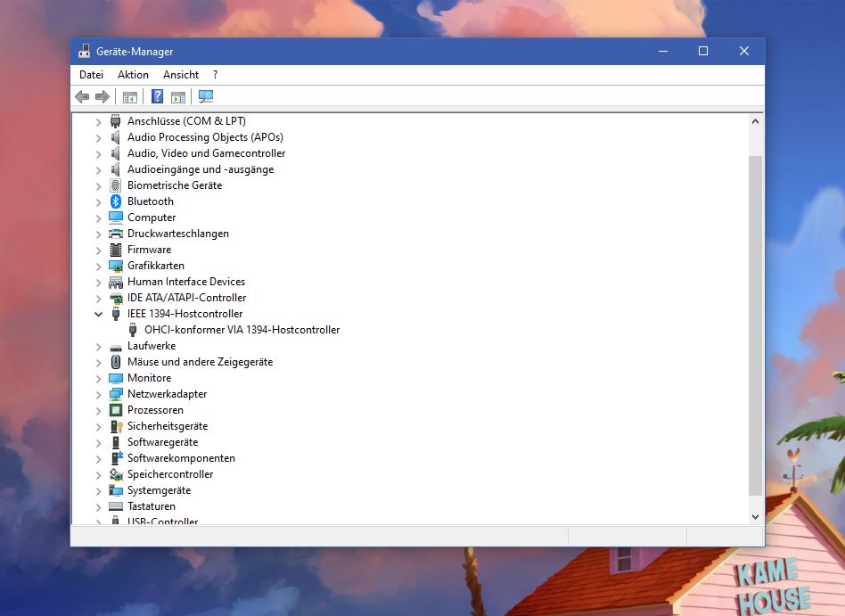The width and height of the screenshot is (845, 616).
Task: Click the Tastaturen keyboard icon
Action: pyautogui.click(x=115, y=506)
